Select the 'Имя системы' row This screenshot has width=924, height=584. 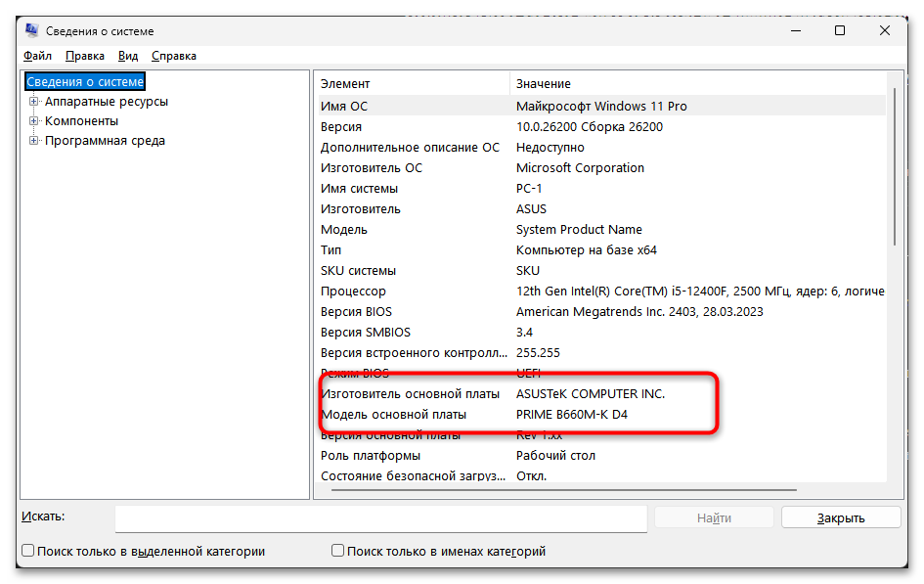[601, 189]
